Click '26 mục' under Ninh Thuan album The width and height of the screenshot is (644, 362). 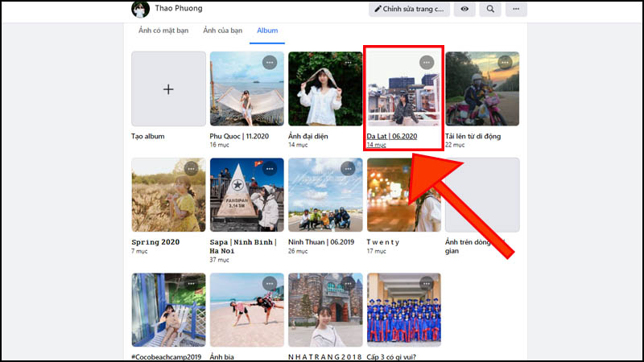pos(298,251)
